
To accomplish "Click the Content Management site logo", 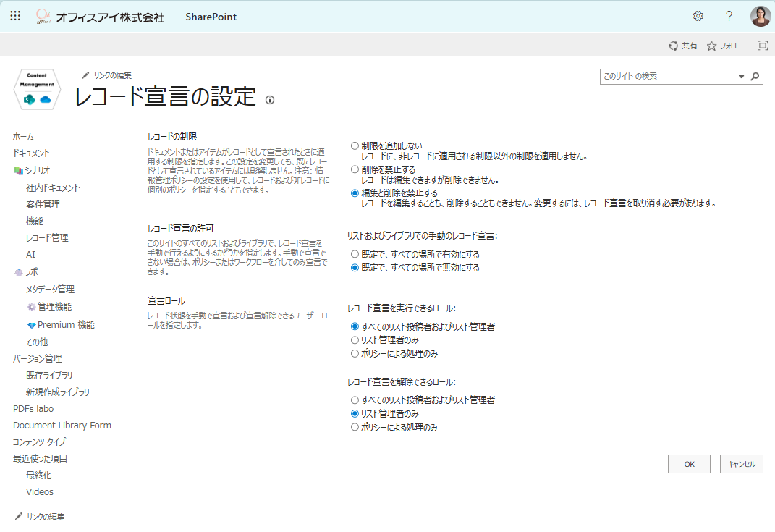I will (37, 90).
